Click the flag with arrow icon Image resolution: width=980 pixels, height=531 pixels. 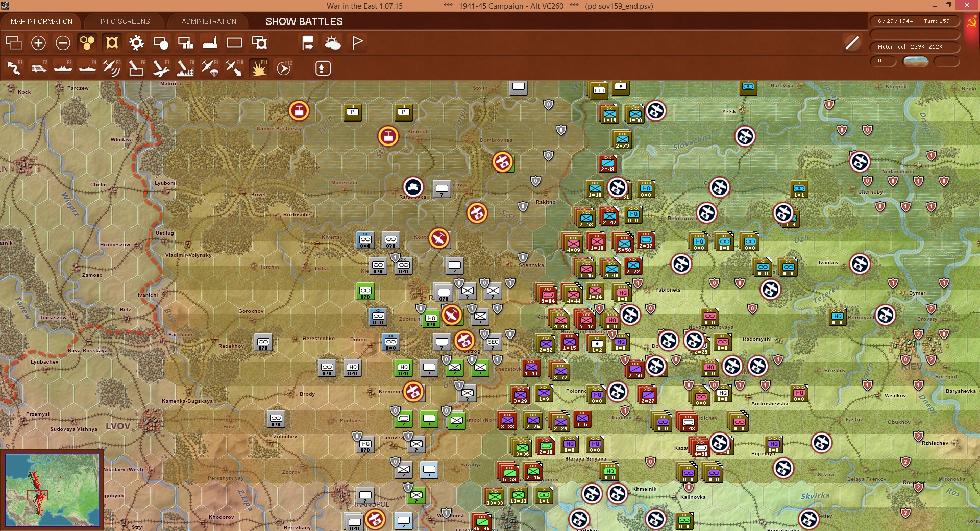(308, 43)
